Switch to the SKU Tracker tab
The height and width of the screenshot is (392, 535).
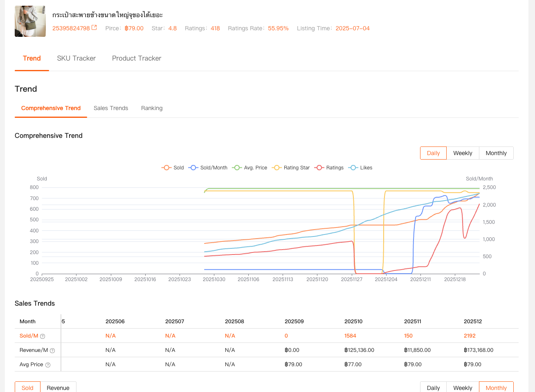[x=76, y=59]
